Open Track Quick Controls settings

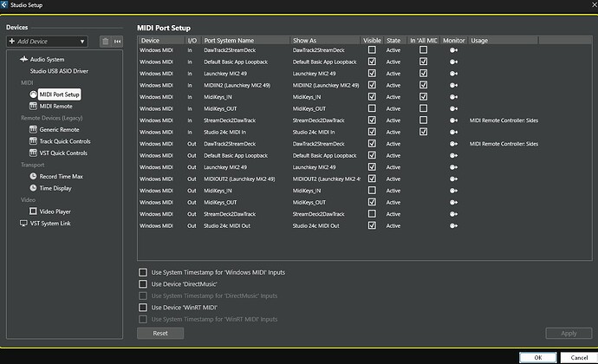(x=65, y=141)
